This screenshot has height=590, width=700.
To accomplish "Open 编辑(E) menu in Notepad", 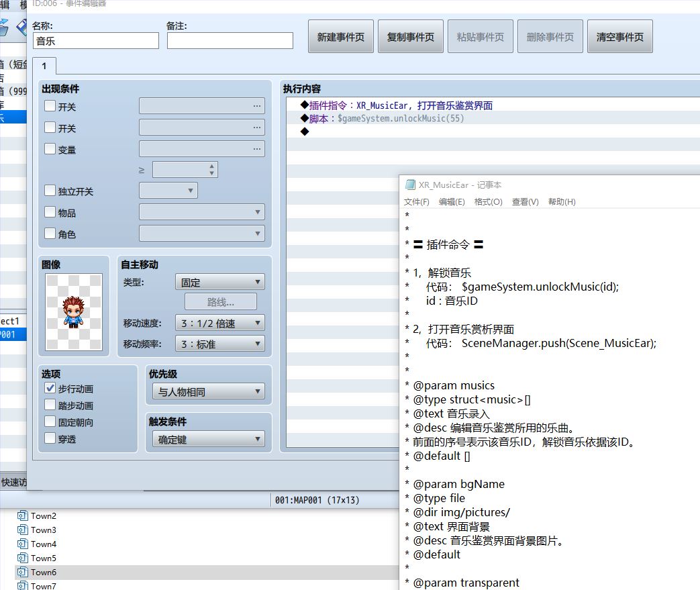I will coord(452,202).
